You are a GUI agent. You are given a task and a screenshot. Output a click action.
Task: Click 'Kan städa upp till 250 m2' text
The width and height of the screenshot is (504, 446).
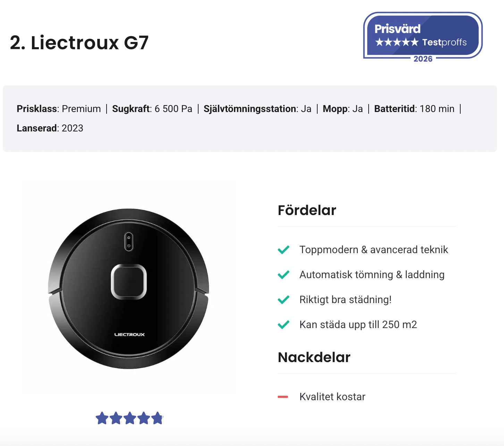pyautogui.click(x=358, y=325)
